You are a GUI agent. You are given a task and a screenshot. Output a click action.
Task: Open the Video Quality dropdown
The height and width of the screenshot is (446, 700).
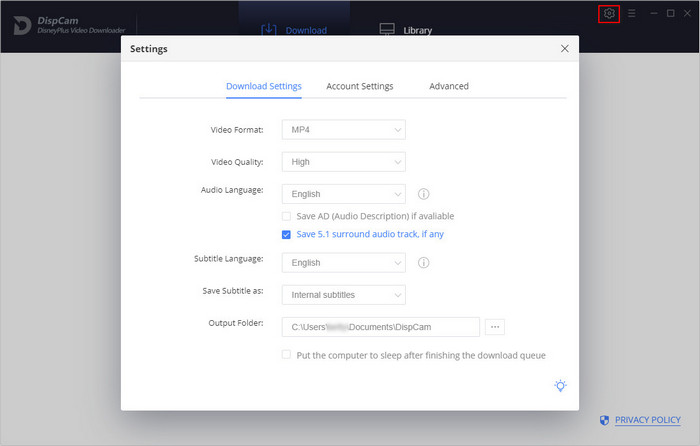[343, 161]
